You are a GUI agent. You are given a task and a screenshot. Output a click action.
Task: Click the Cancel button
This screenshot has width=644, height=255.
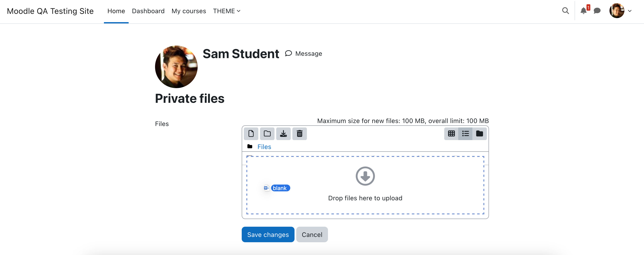(312, 234)
